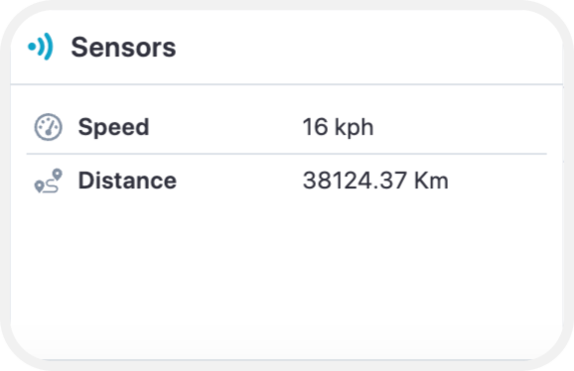Click the outer wave arc of Sensors icon
Viewport: 574px width, 371px height.
[48, 47]
